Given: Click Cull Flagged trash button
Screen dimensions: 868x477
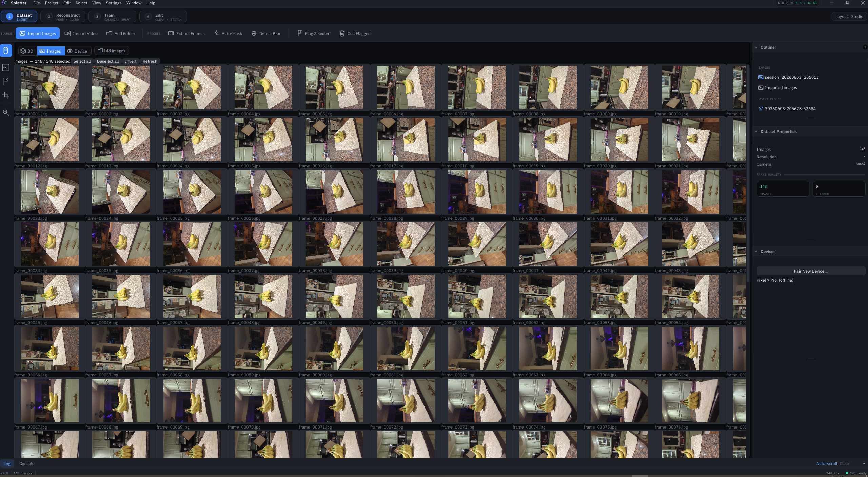Looking at the screenshot, I should (x=355, y=33).
